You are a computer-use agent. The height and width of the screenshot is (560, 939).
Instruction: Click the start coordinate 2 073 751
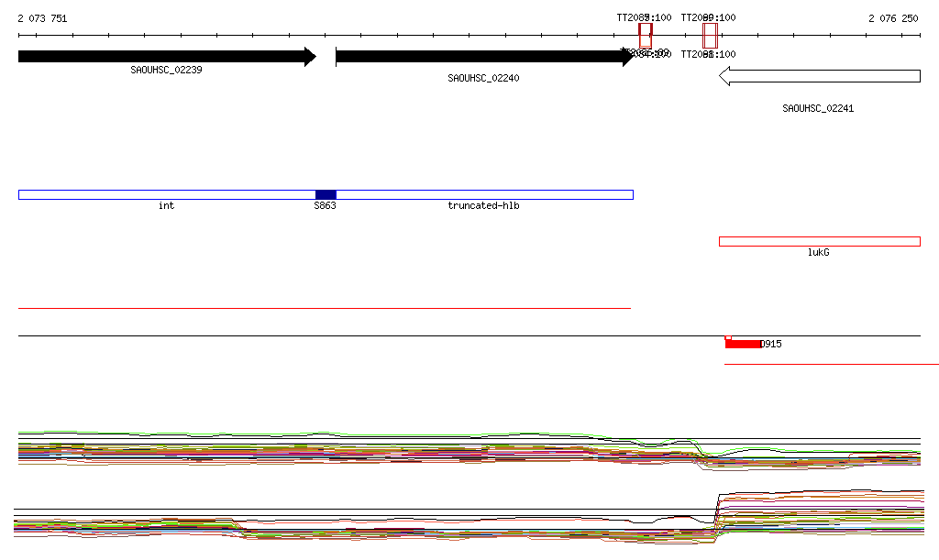point(42,18)
